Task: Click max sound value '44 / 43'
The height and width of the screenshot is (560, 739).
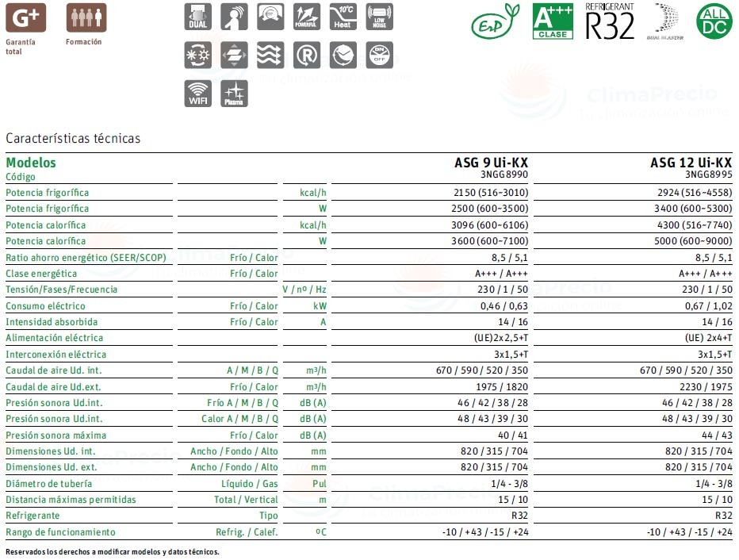Action: pos(717,435)
